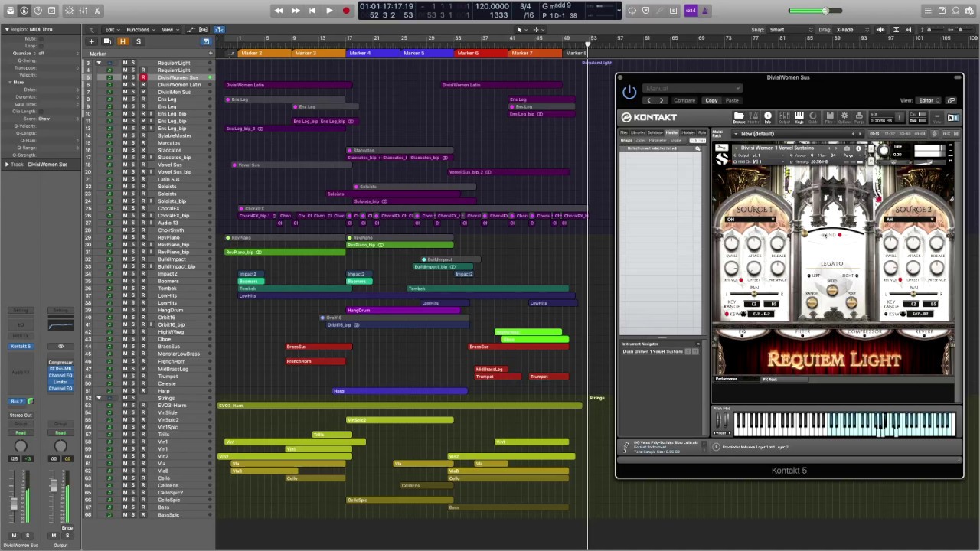Rewind the project using the transport control
The image size is (980, 551).
(278, 11)
